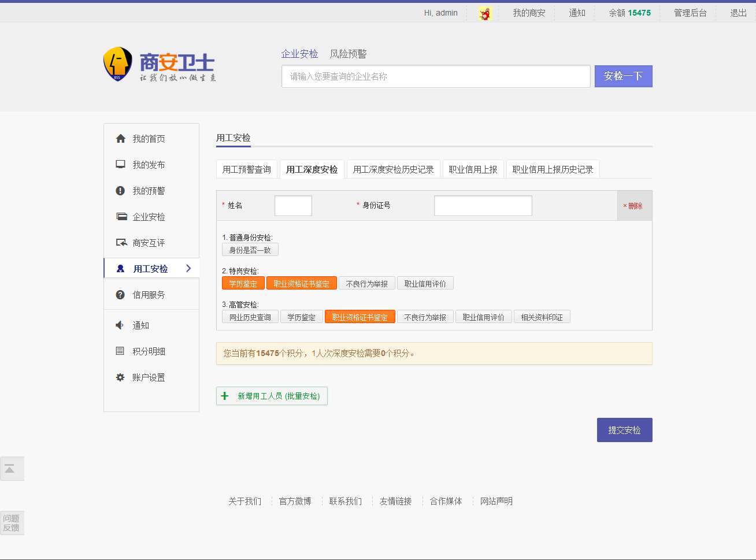Viewport: 756px width, 560px height.
Task: Toggle 相关资料印证 under 高管安检
Action: pos(542,317)
